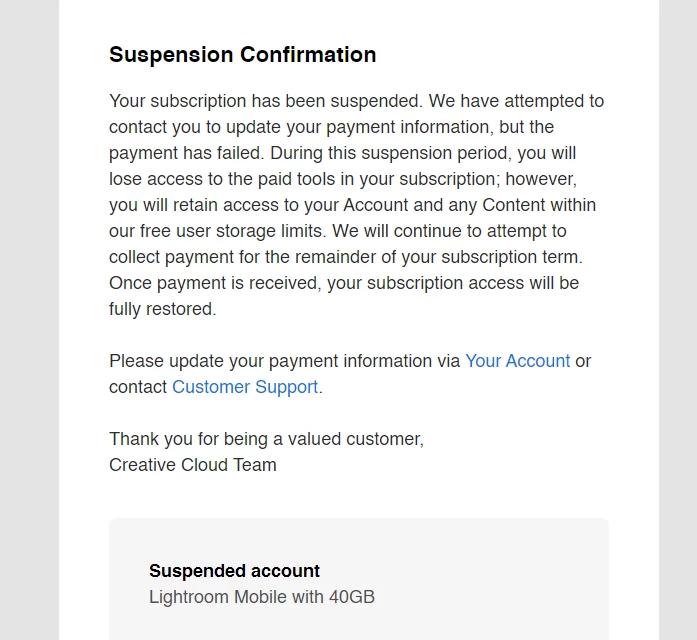Follow the Customer Support link

245,387
